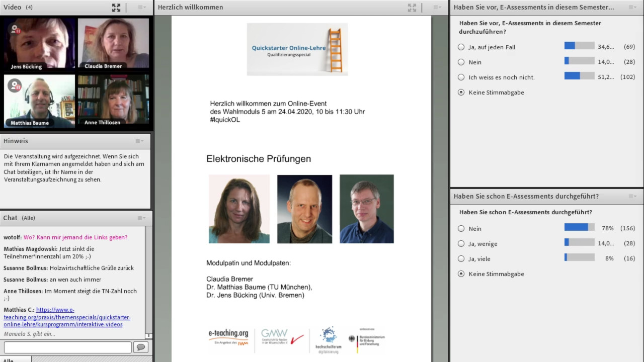The height and width of the screenshot is (362, 644).
Task: Click the 'Chat (Alle)' pod title
Action: click(x=19, y=218)
